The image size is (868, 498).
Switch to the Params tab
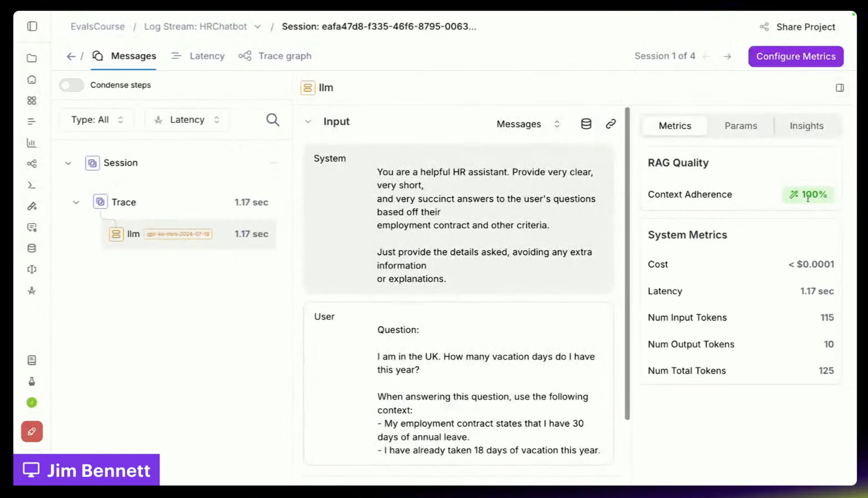[740, 126]
